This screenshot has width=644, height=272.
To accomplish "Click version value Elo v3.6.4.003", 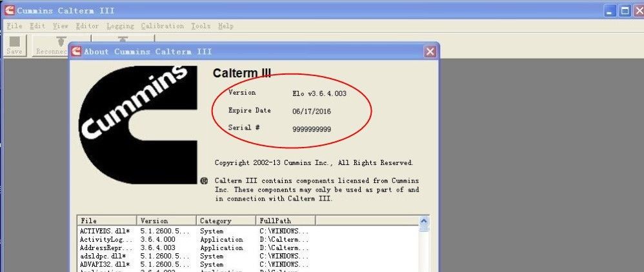I will coord(319,93).
